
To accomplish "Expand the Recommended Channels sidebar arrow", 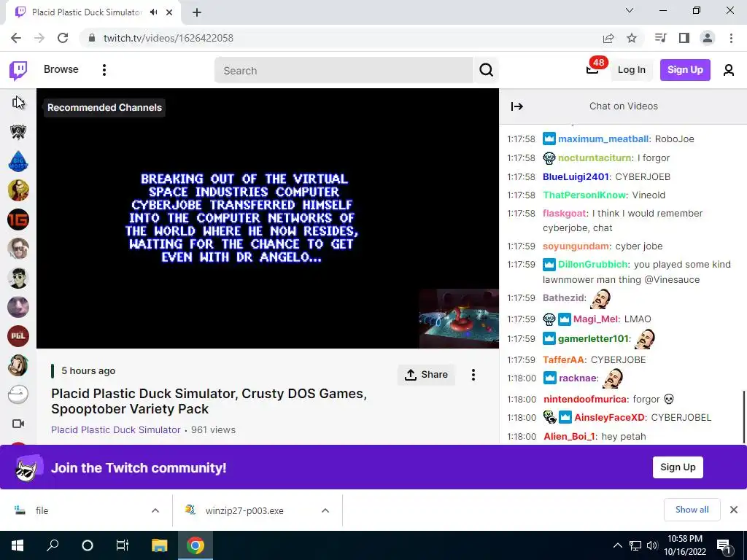I will tap(18, 102).
